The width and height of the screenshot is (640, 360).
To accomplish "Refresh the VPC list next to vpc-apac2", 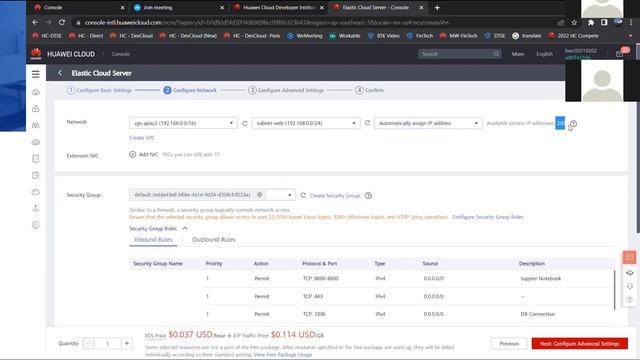I will point(244,123).
